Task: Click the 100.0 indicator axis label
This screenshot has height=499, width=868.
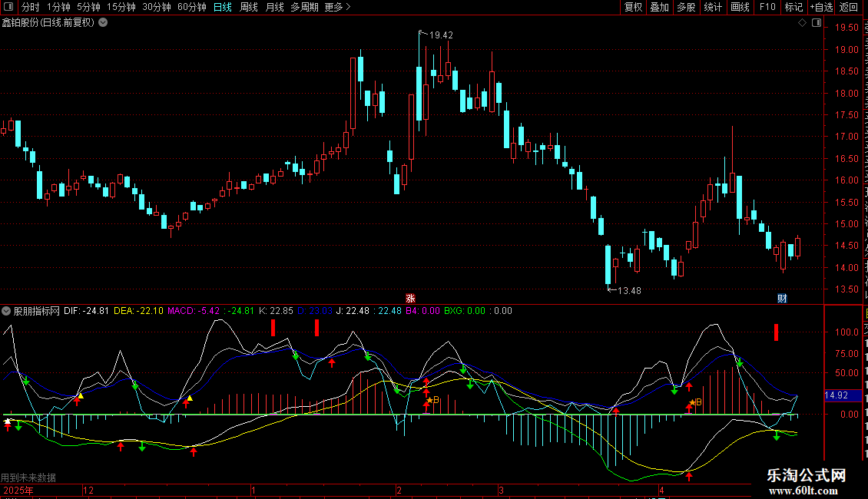Action: coord(847,332)
